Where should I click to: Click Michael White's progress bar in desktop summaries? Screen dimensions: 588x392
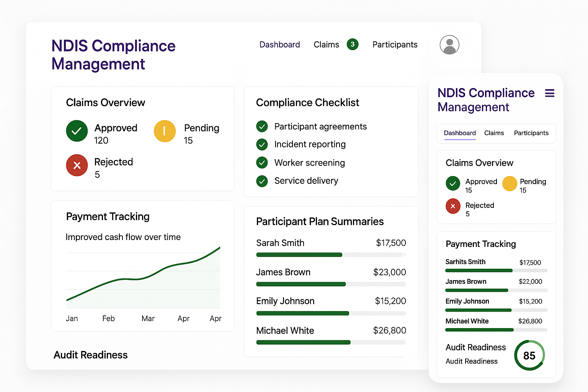pos(331,342)
